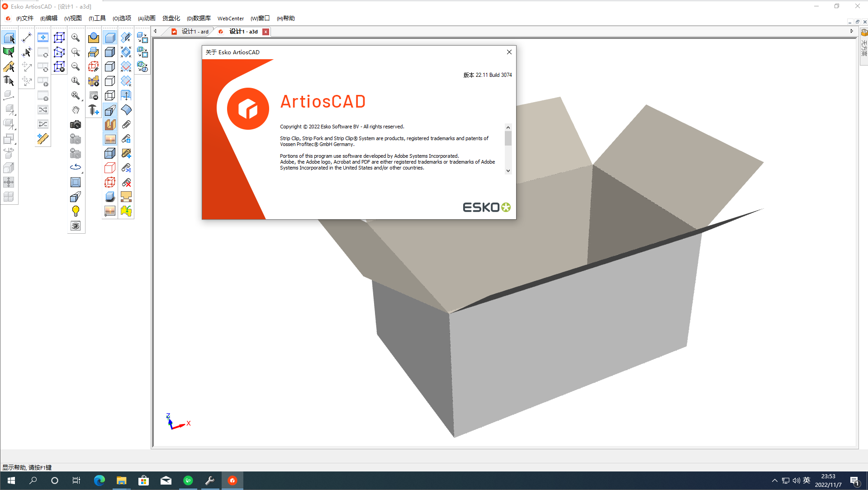This screenshot has width=868, height=490.
Task: Select the solid shaded cube view mode
Action: [x=110, y=38]
